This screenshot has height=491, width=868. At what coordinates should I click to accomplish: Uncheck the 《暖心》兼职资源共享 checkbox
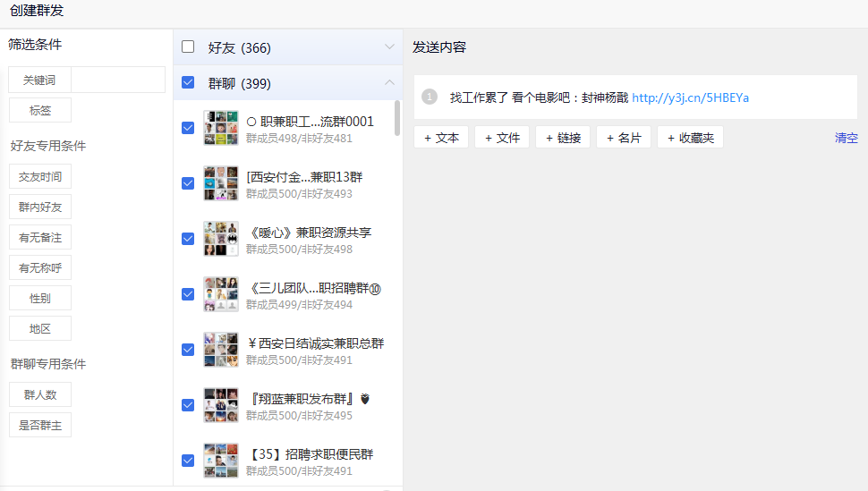pos(188,239)
